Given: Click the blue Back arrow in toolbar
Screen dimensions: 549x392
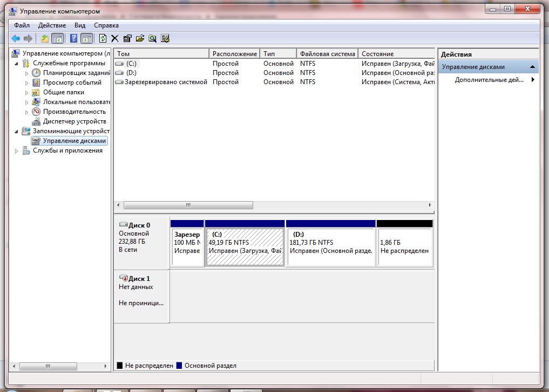Looking at the screenshot, I should click(x=16, y=38).
